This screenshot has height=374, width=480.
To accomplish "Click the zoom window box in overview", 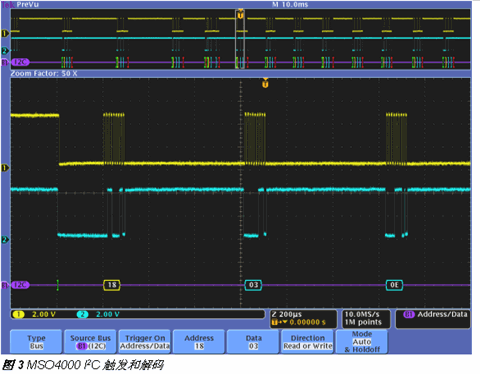I will (240, 39).
